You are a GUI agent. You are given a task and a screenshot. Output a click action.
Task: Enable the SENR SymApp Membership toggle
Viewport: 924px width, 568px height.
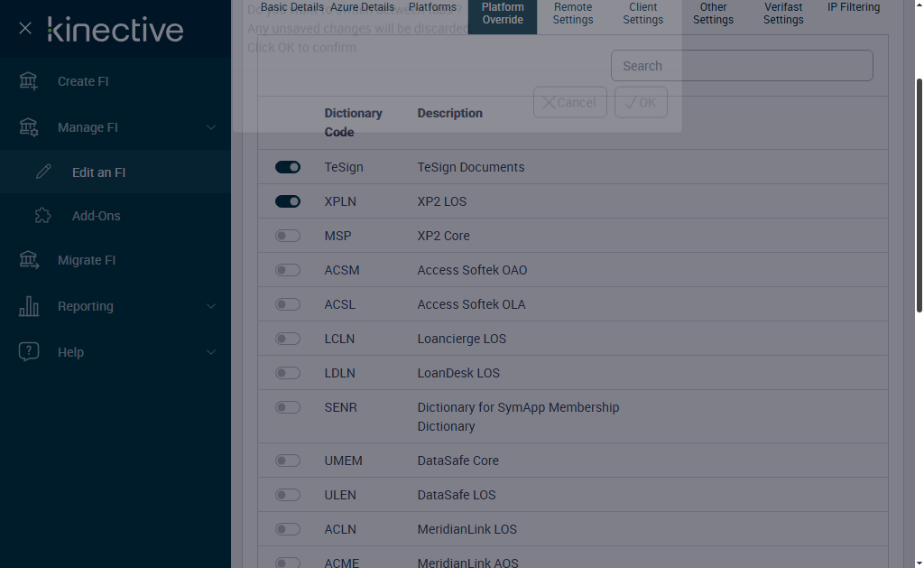[288, 407]
